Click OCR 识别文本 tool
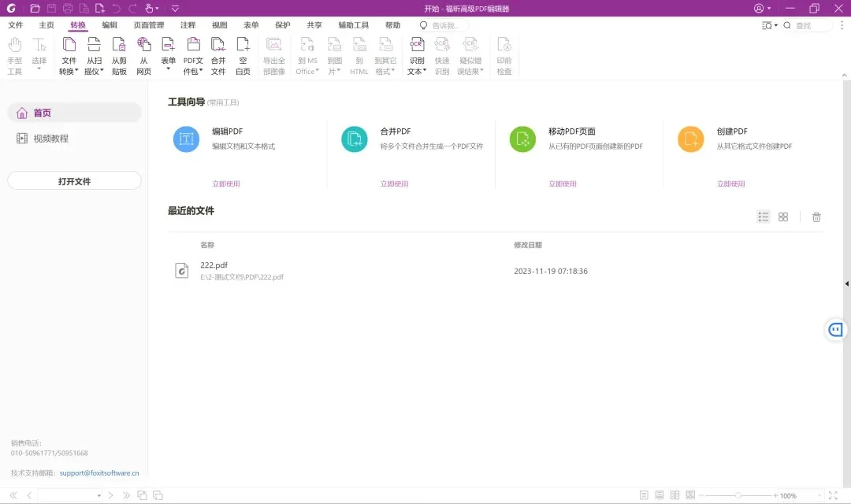This screenshot has height=504, width=851. (417, 56)
